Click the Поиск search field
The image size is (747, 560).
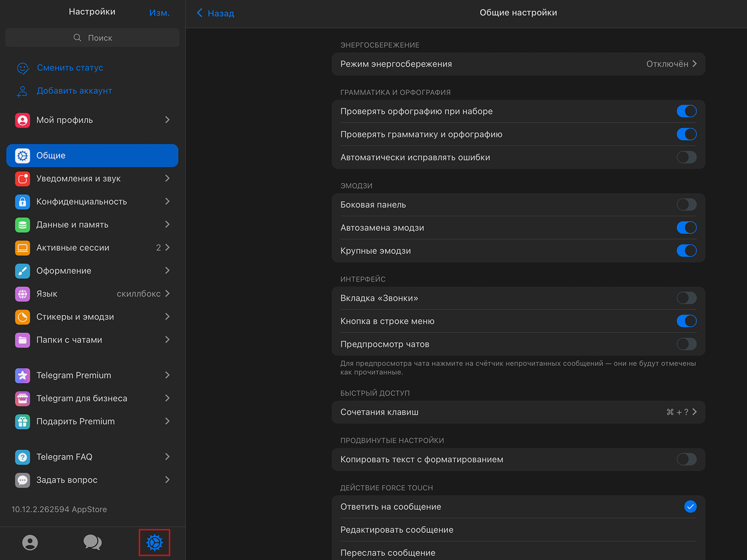92,38
